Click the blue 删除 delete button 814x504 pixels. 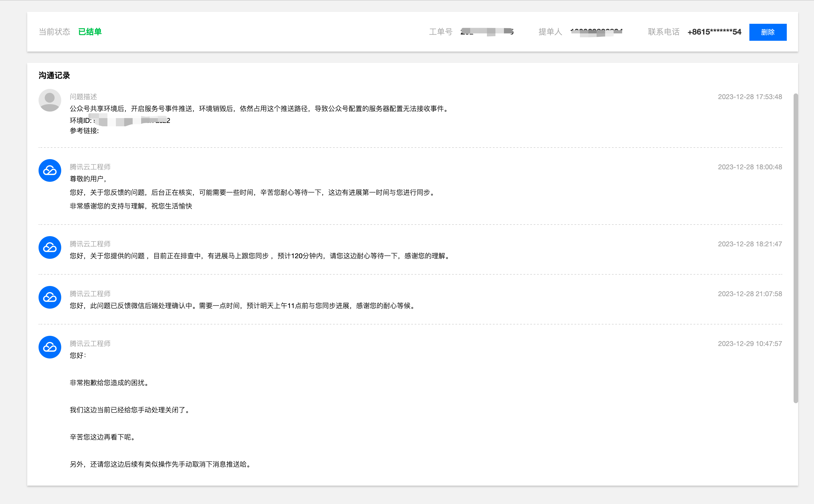[x=767, y=32]
